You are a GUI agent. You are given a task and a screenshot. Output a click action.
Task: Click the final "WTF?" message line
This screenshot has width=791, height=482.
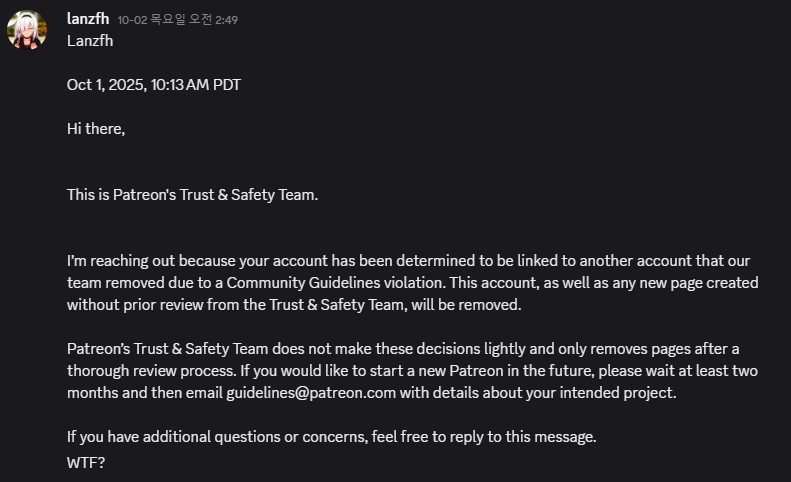(86, 464)
